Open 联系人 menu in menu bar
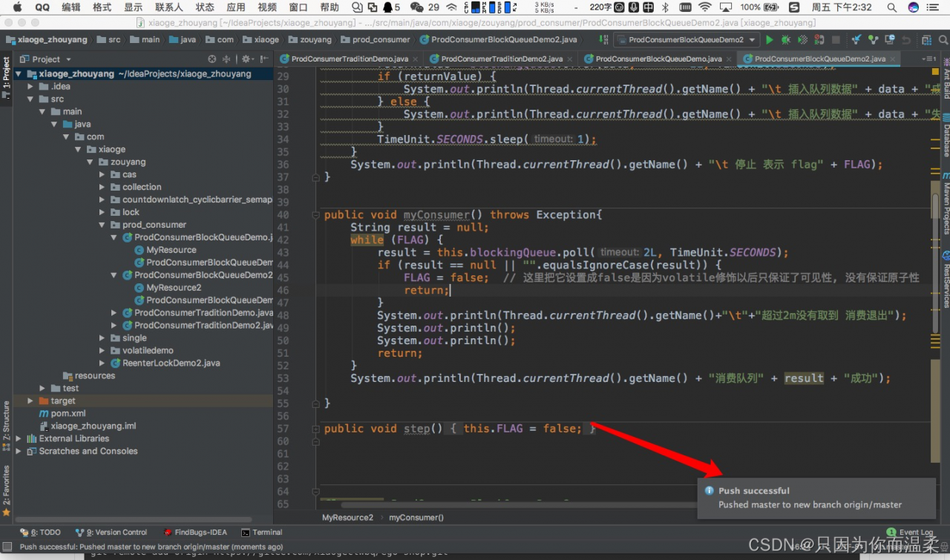950x560 pixels. click(169, 7)
